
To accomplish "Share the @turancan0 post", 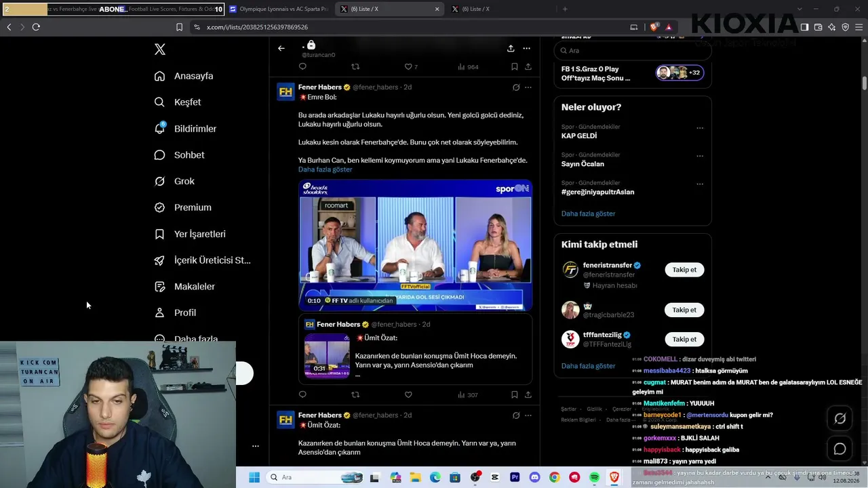I will [528, 66].
